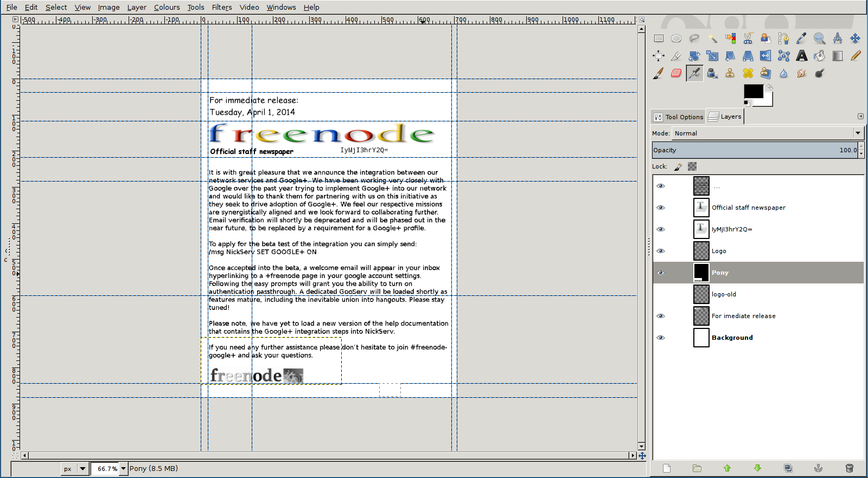Select the Alignment tool

(x=659, y=56)
